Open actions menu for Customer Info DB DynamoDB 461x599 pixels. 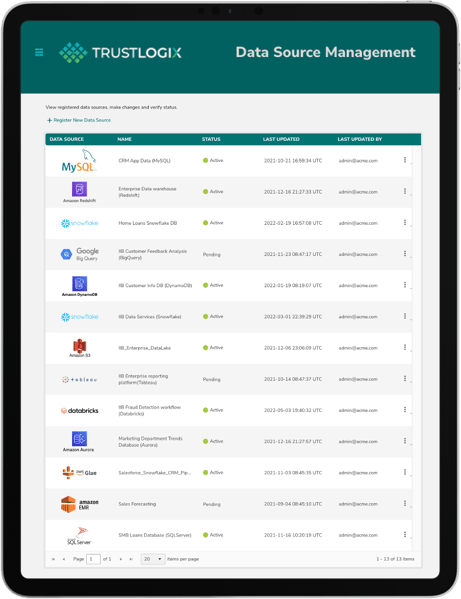(x=405, y=285)
